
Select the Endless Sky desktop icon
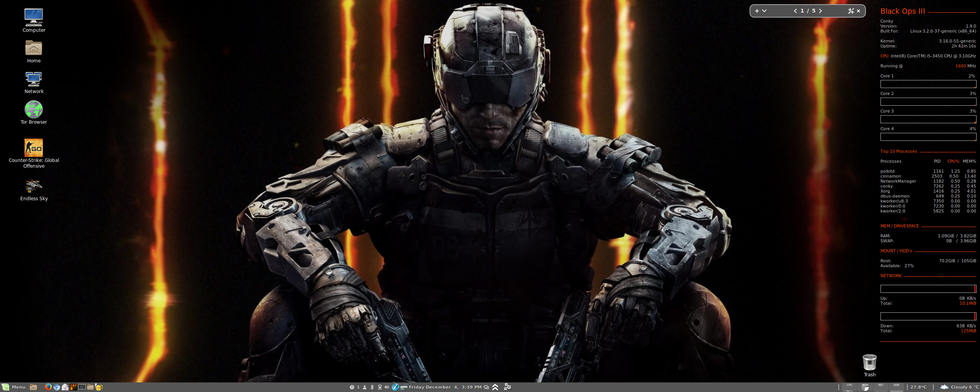tap(34, 190)
